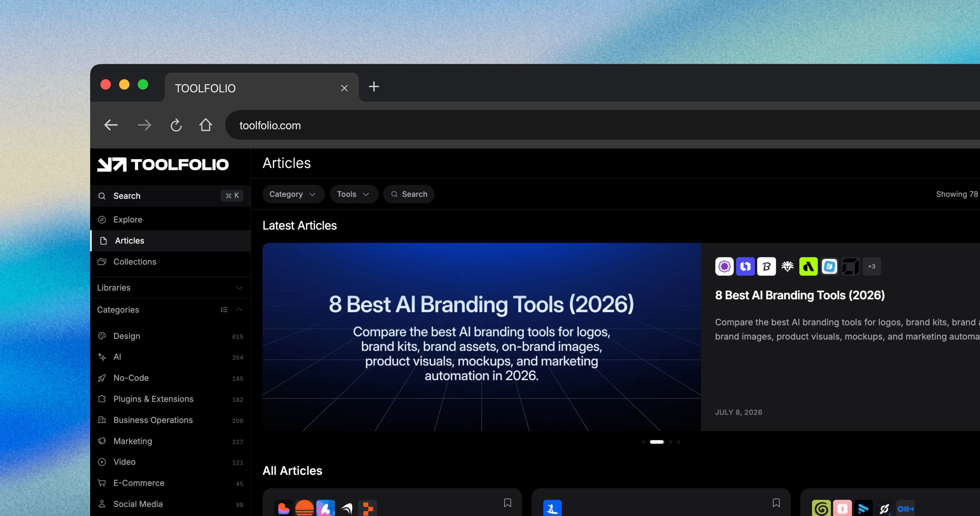Screen dimensions: 980x516
Task: Open sidebar Search field
Action: [x=170, y=195]
